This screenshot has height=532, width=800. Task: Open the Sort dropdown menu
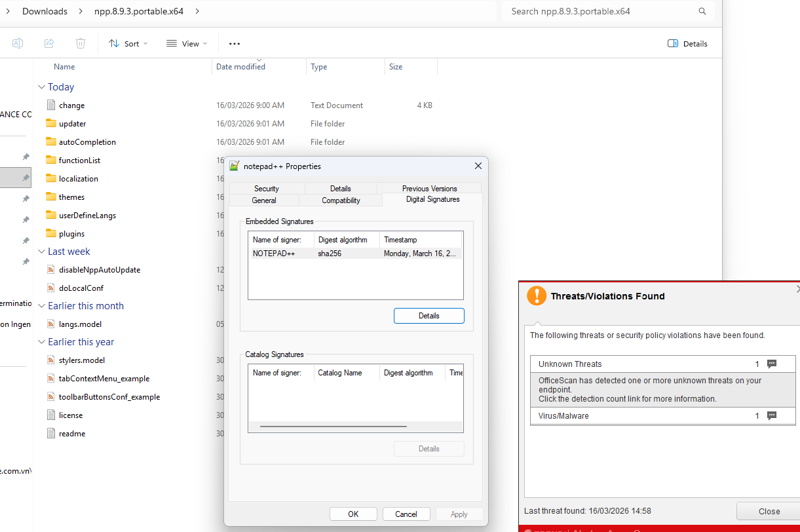(x=128, y=44)
